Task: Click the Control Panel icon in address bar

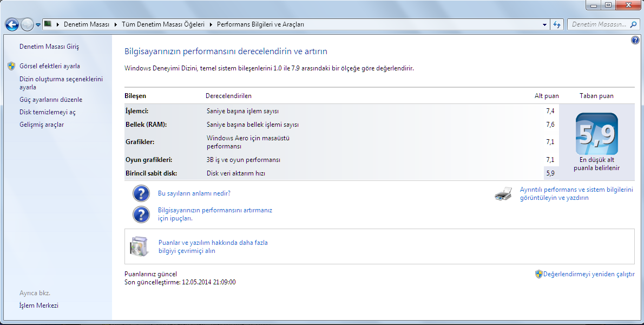Action: [48, 24]
